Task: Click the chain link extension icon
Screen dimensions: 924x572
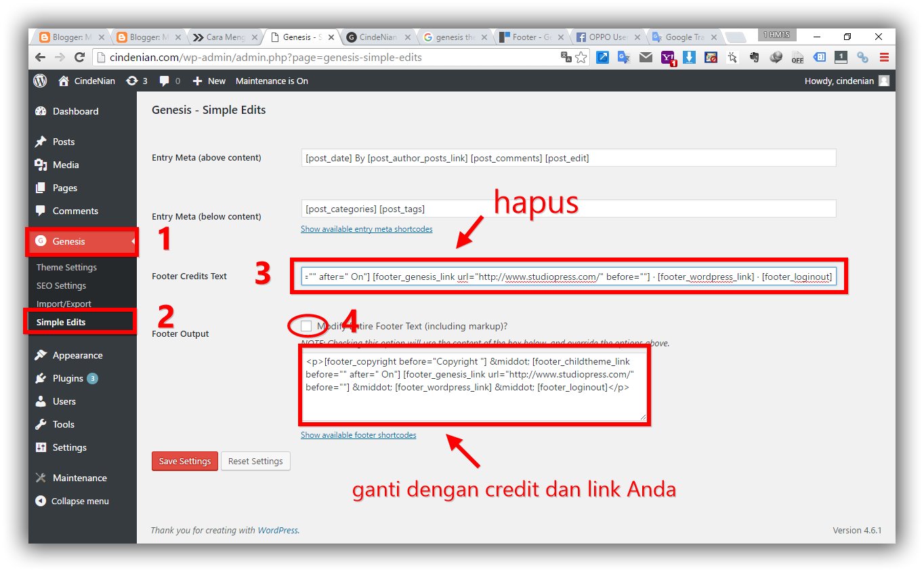Action: click(862, 58)
